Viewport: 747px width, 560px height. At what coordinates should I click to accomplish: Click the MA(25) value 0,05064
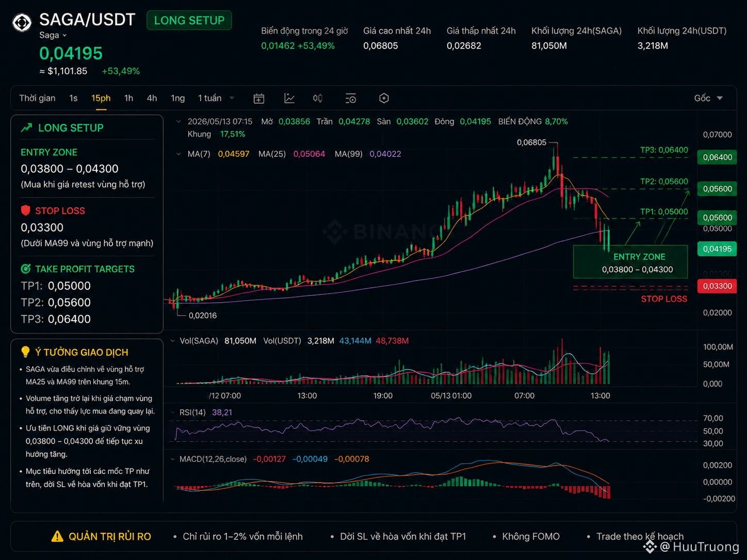tap(309, 154)
